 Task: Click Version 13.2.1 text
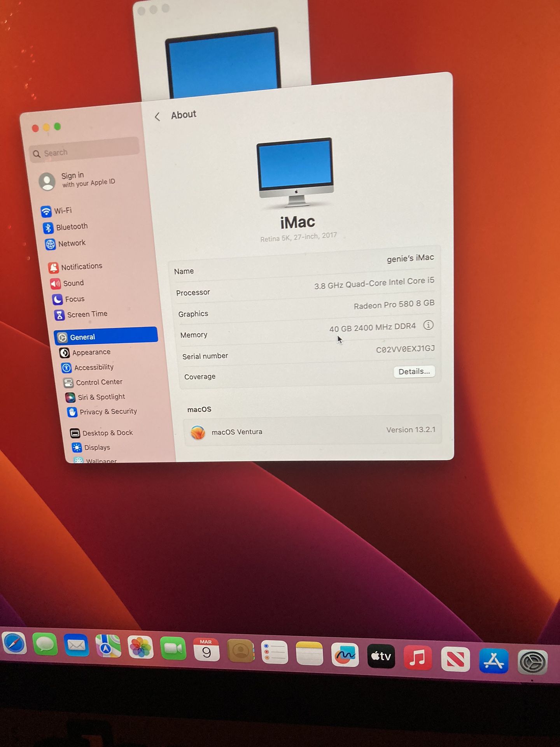pos(411,430)
